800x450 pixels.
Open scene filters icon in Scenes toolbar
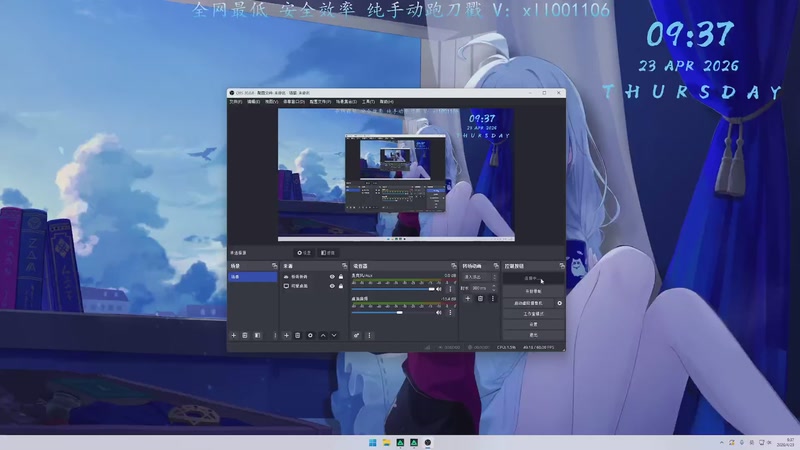tap(257, 335)
